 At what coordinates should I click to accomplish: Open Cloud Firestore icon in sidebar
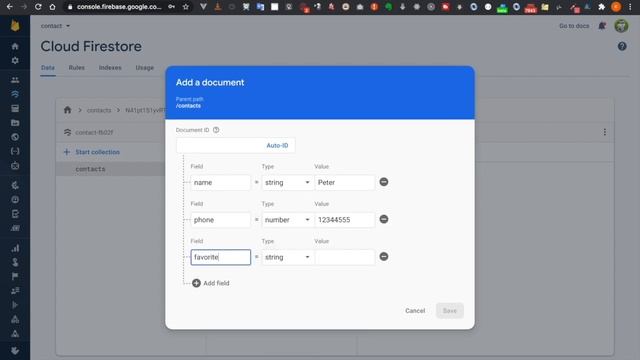tap(15, 94)
